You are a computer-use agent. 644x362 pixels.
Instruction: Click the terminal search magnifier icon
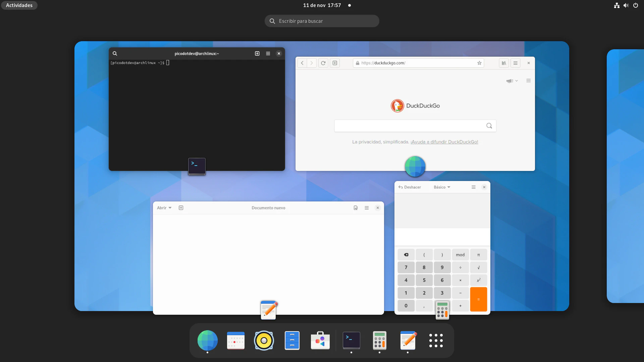point(115,54)
